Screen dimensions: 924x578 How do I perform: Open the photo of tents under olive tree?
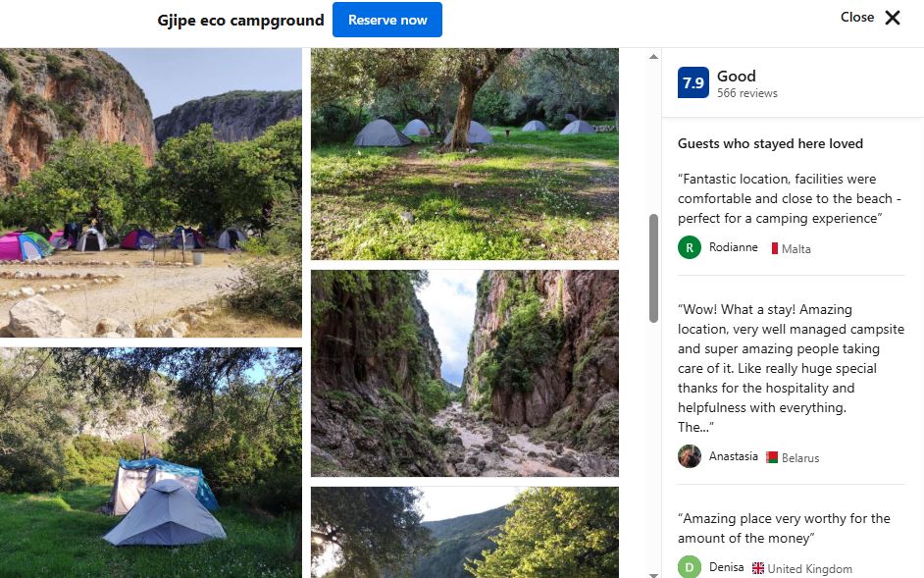tap(464, 154)
